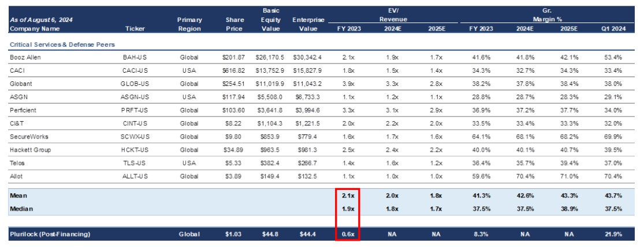The height and width of the screenshot is (247, 644).
Task: Select Telos company name
Action: [x=17, y=163]
